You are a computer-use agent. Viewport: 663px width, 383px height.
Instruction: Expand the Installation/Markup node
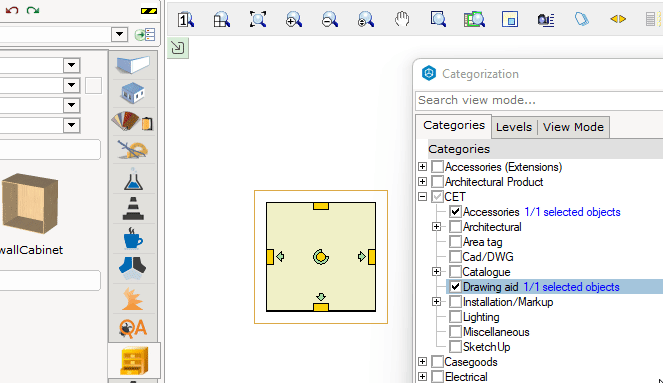pyautogui.click(x=436, y=301)
